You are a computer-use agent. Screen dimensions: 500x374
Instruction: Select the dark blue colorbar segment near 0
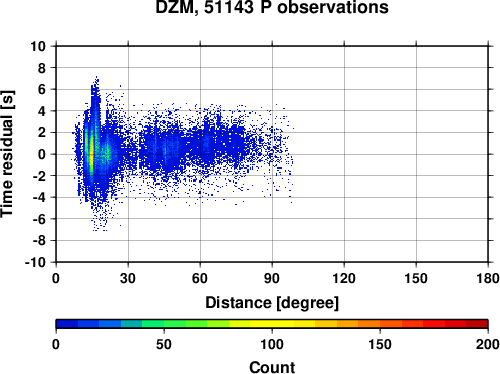67,324
